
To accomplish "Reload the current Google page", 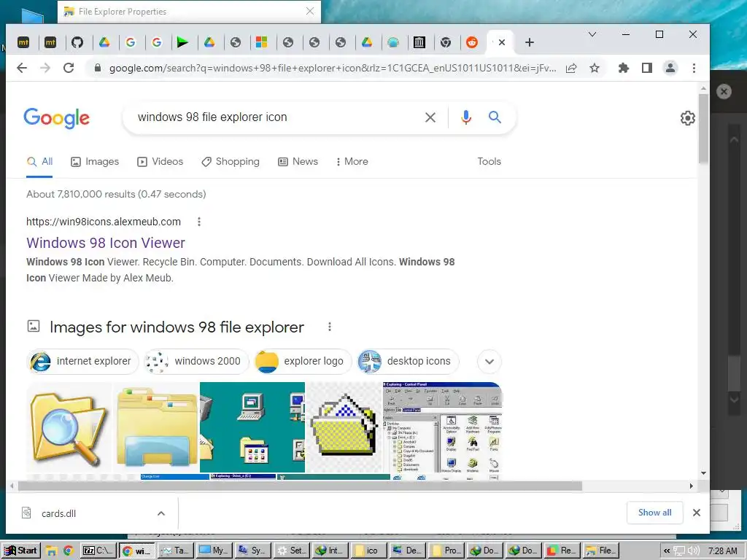I will point(69,68).
